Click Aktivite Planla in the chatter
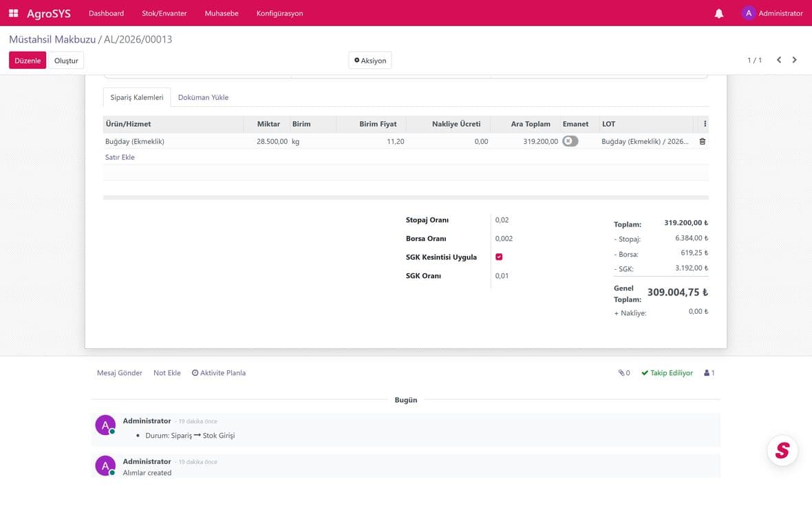The image size is (812, 508). tap(219, 373)
